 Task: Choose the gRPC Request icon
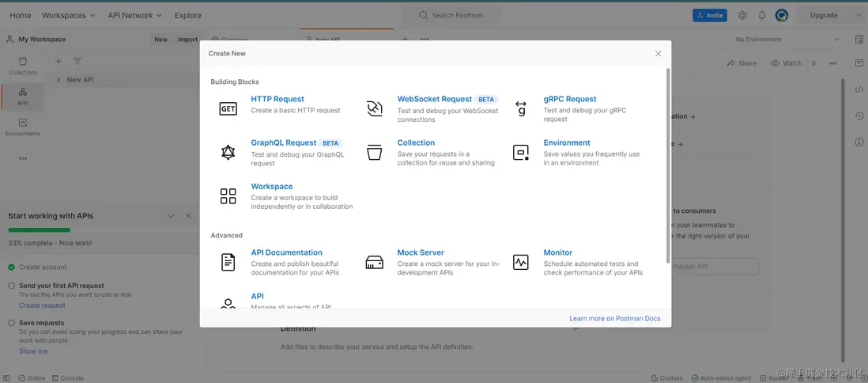[521, 109]
